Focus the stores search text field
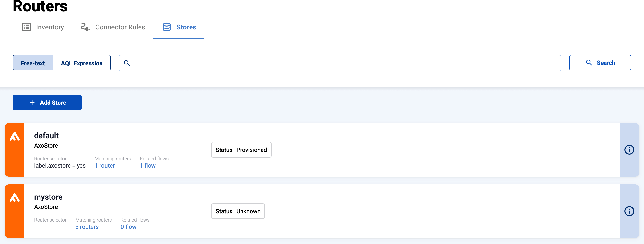 click(345, 63)
